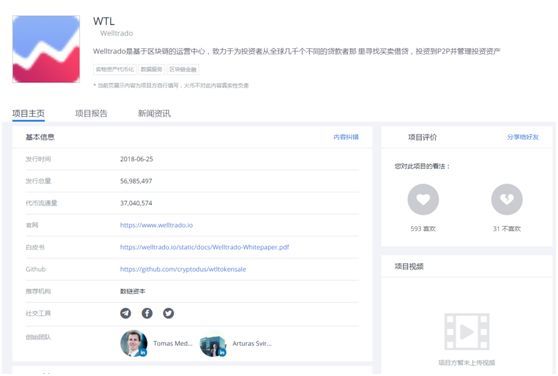The image size is (558, 376).
Task: Click the first tag under project description
Action: tap(115, 69)
